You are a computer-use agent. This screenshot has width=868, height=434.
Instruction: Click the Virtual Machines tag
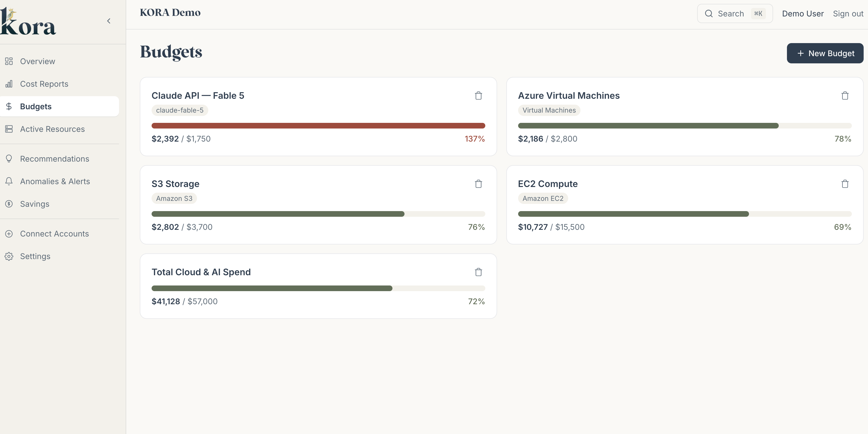[x=549, y=110]
